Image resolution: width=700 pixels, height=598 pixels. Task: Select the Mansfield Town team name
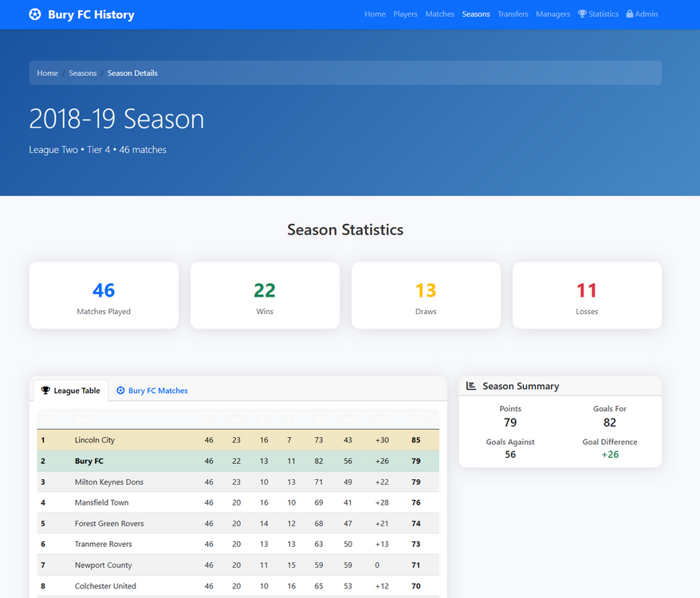tap(101, 502)
